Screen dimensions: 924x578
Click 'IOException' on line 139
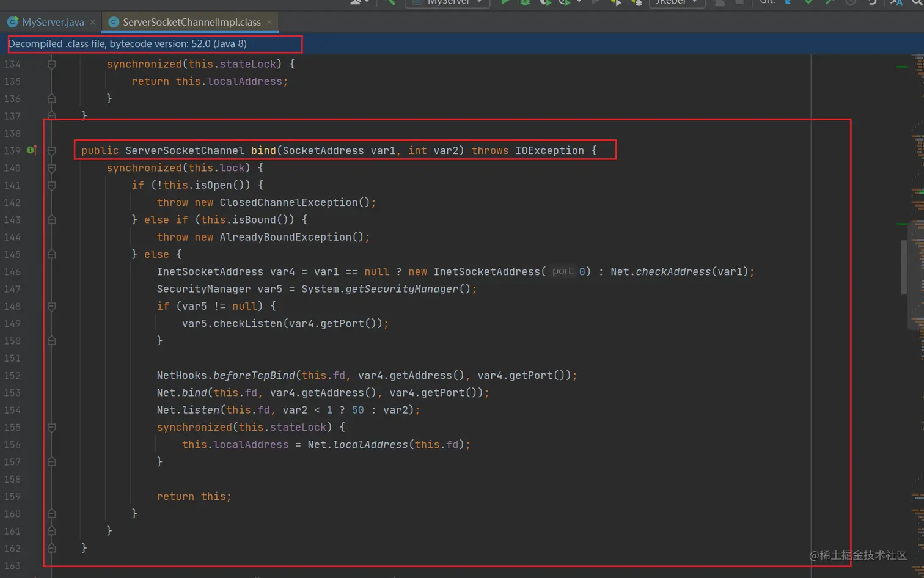click(549, 150)
